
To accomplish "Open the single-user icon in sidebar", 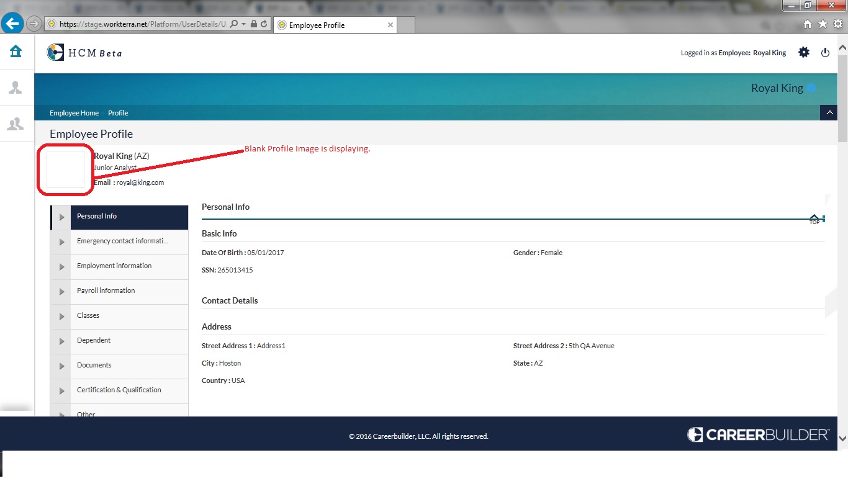I will click(16, 88).
